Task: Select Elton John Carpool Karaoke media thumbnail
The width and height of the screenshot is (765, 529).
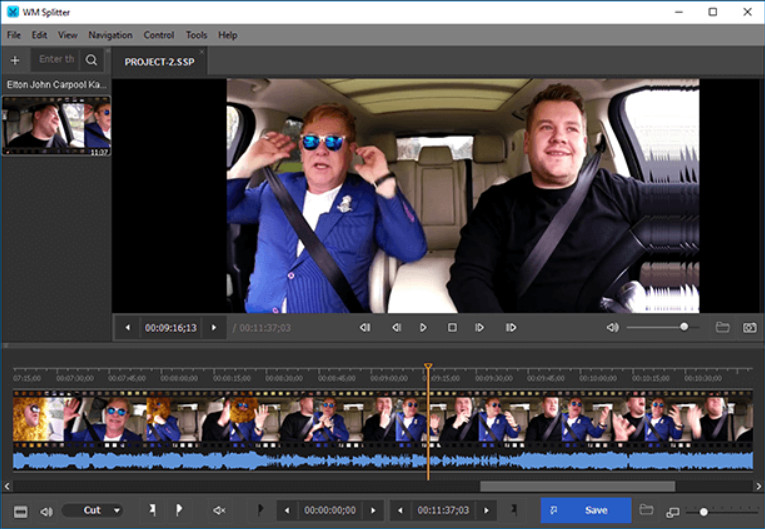Action: click(x=56, y=126)
